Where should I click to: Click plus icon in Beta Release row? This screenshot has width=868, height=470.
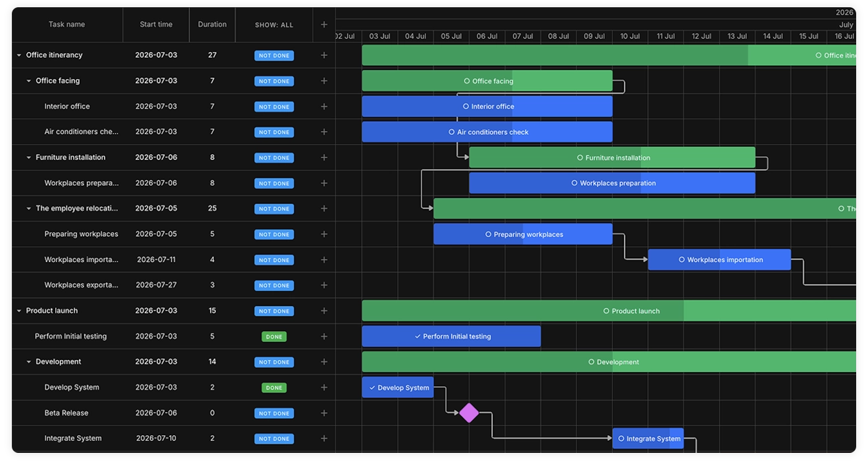tap(324, 413)
